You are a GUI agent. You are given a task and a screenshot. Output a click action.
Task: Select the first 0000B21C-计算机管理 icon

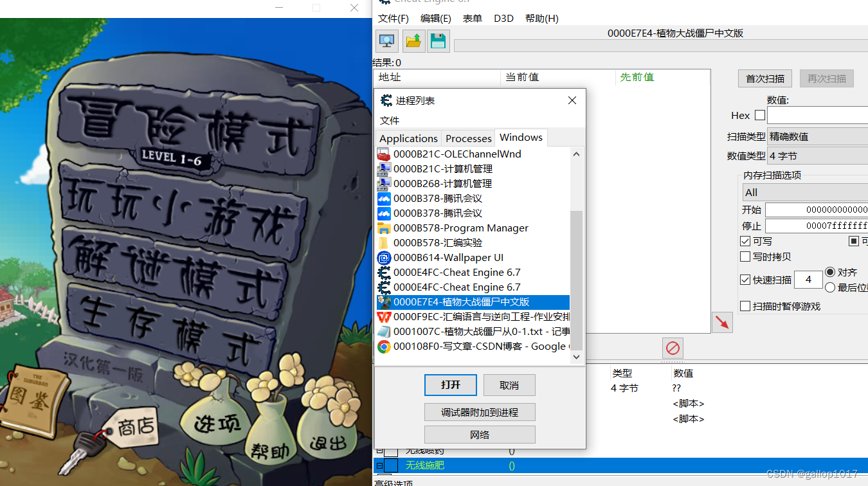coord(384,169)
